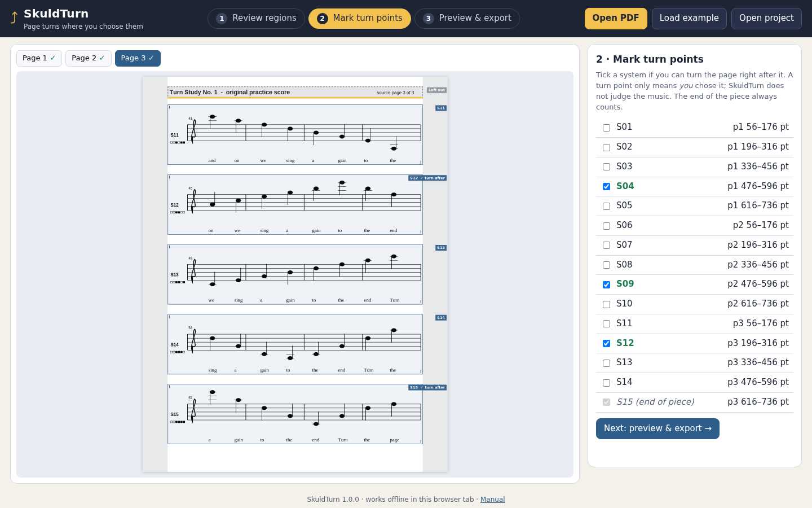
Task: Click the S14 badge on the score
Action: point(441,318)
